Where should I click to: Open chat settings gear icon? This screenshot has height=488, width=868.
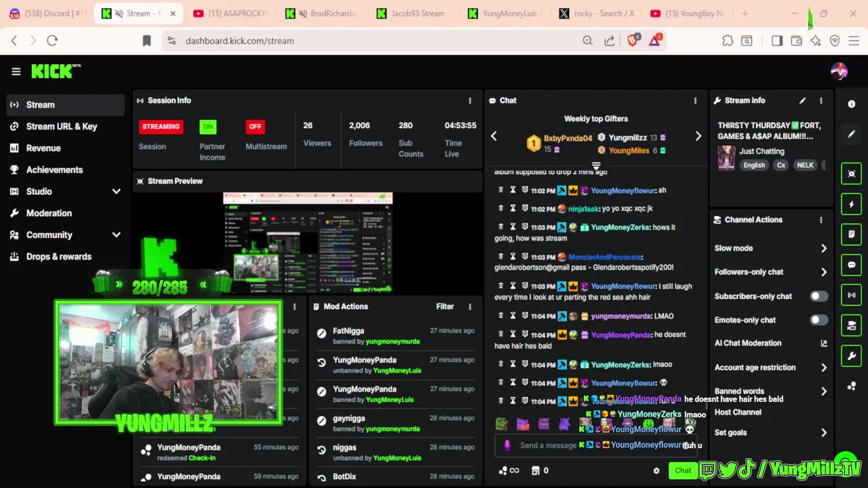(x=656, y=470)
